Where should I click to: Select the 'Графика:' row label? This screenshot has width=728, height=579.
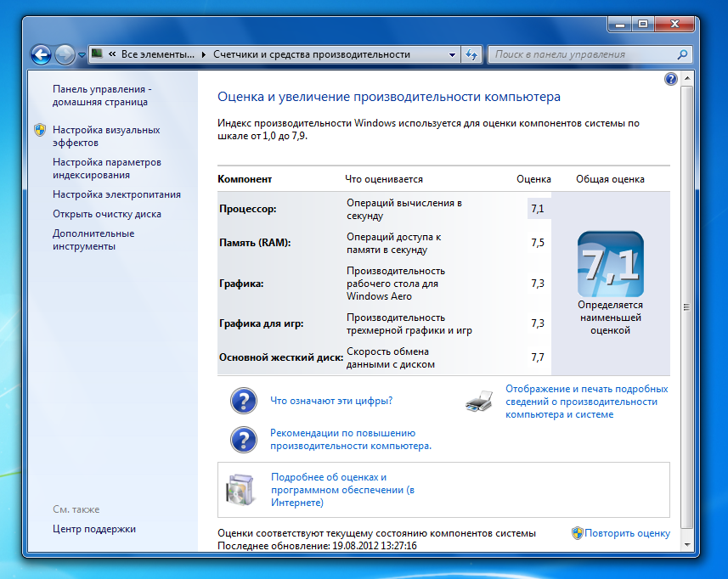(x=241, y=284)
